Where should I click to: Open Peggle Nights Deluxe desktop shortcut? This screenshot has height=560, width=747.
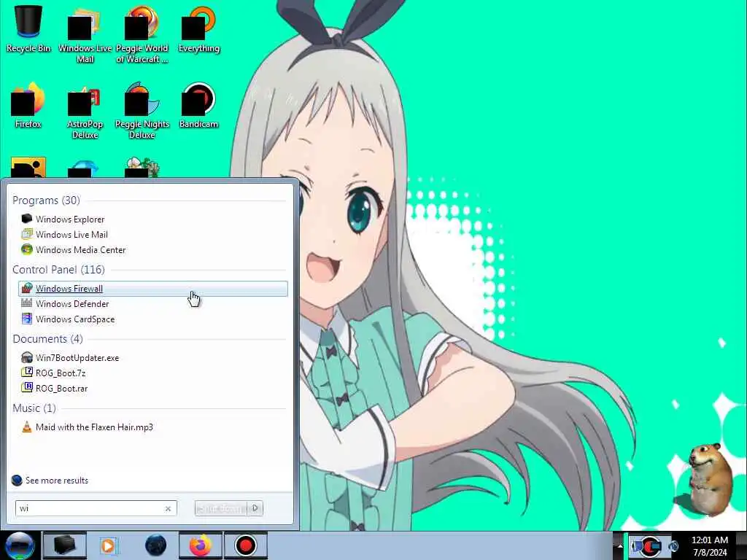click(x=142, y=111)
